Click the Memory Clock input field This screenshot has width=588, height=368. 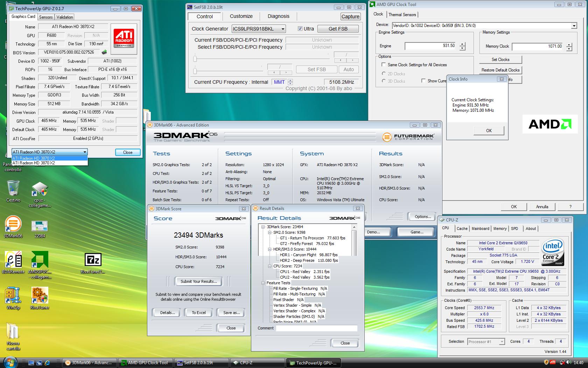pyautogui.click(x=538, y=46)
